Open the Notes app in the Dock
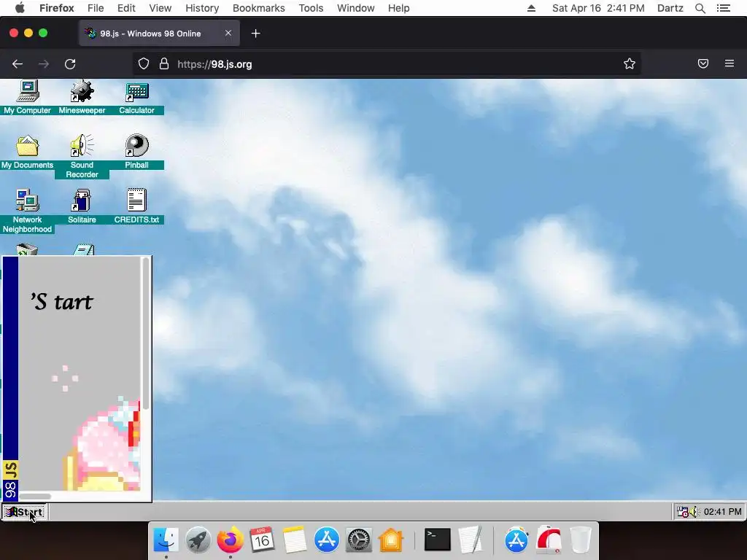This screenshot has height=560, width=747. pyautogui.click(x=294, y=540)
